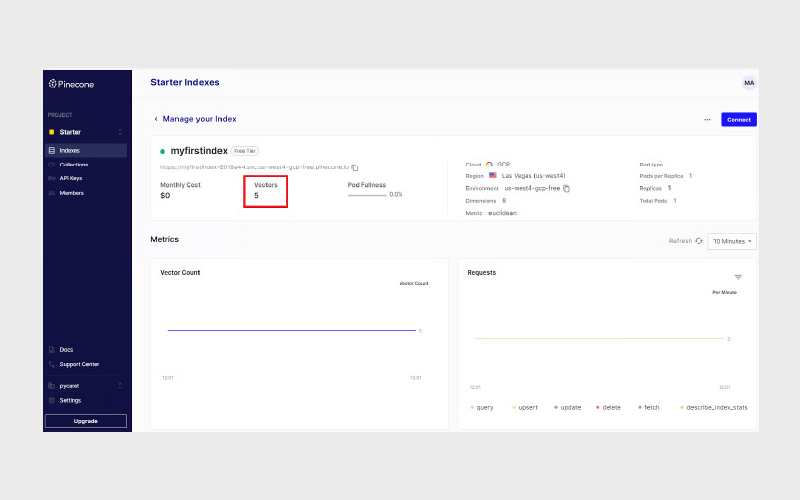Click the Refresh metrics icon
Viewport: 800px width, 500px height.
pos(699,241)
